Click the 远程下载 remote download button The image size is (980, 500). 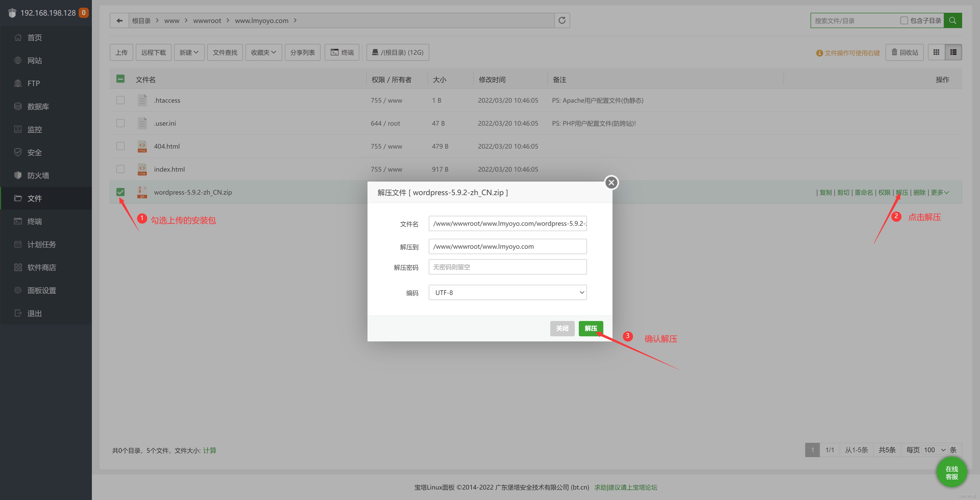153,52
